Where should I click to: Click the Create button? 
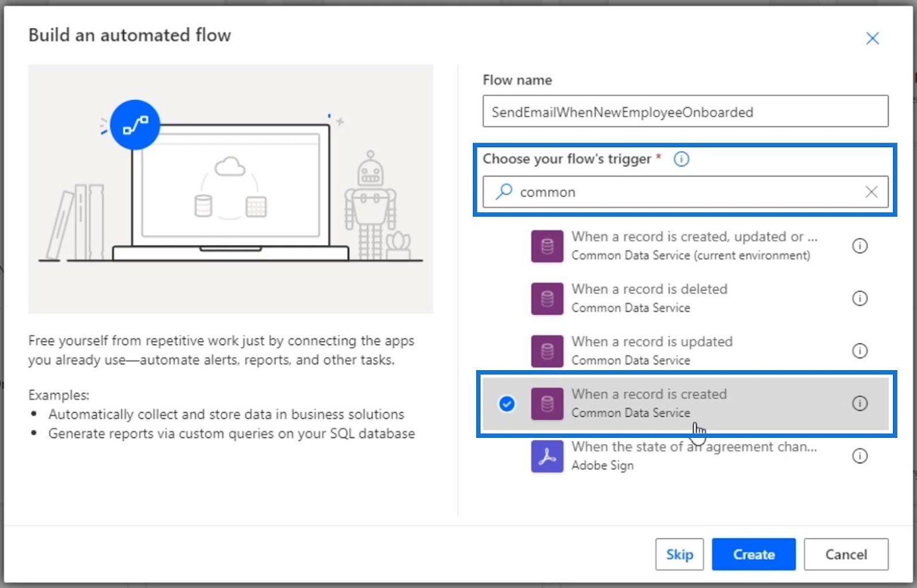click(x=753, y=554)
